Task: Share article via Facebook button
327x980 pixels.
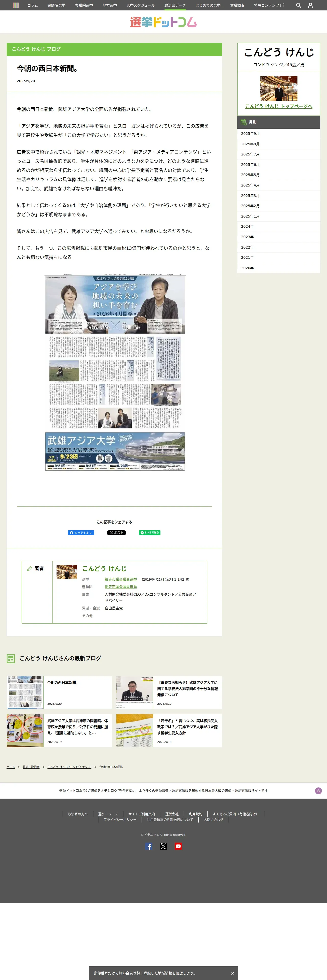Action: 81,532
